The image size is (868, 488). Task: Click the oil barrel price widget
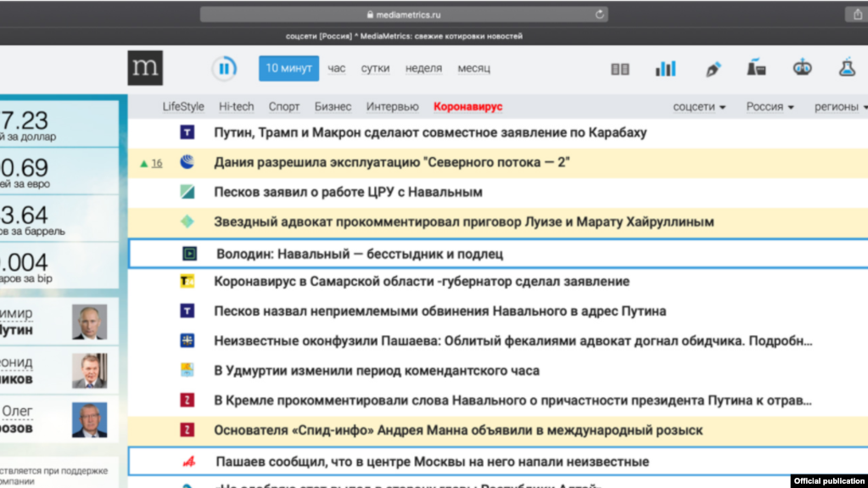(x=59, y=218)
